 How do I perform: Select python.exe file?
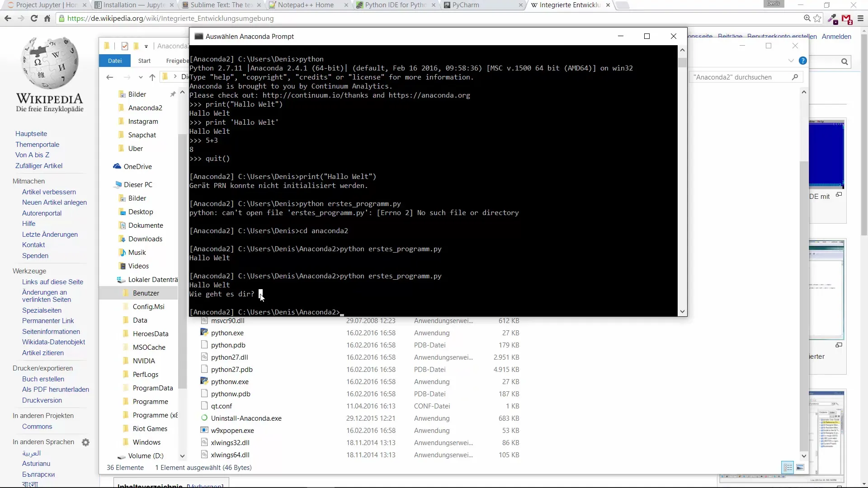(x=227, y=333)
